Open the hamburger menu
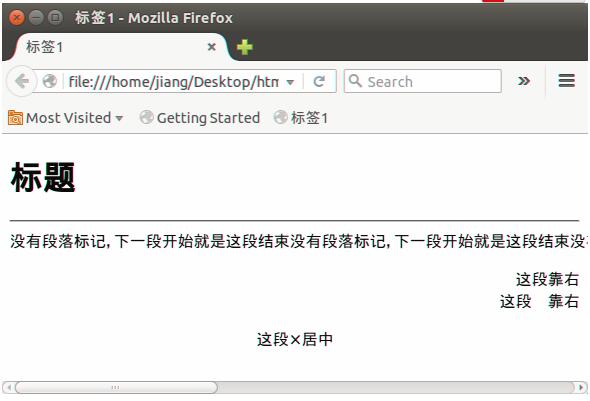 [566, 81]
